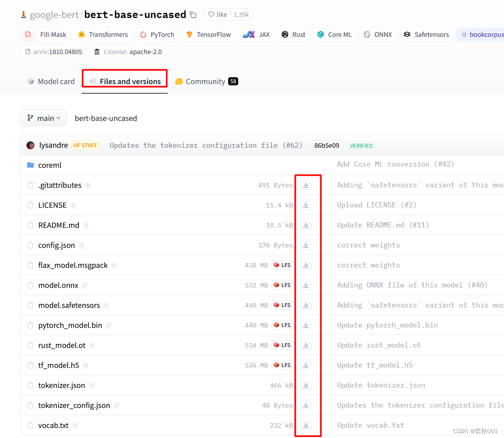This screenshot has width=504, height=438.
Task: Click safety shield beside tokenizer_config.json
Action: pyautogui.click(x=117, y=405)
